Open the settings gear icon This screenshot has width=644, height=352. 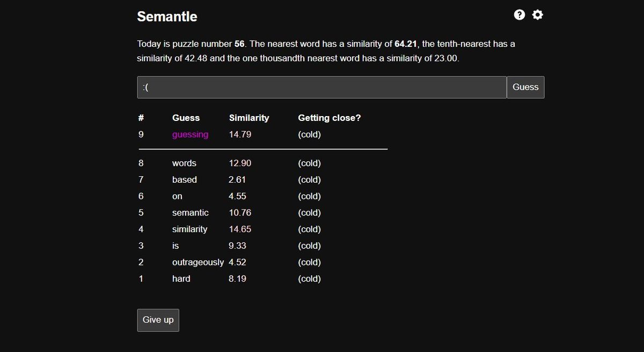click(537, 15)
